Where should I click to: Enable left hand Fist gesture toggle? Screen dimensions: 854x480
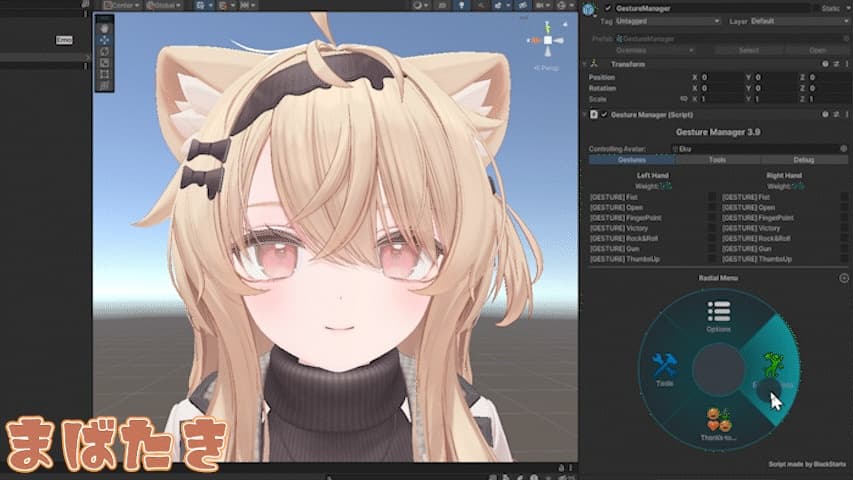pos(712,197)
